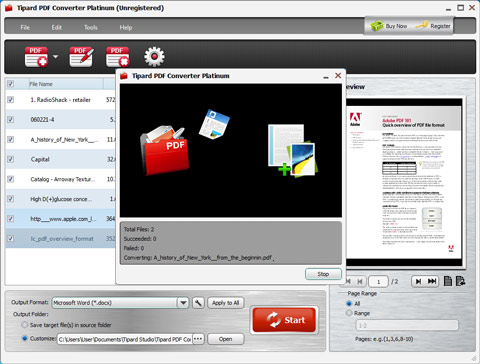The height and width of the screenshot is (364, 480).
Task: Click the single page view icon
Action: tap(448, 281)
